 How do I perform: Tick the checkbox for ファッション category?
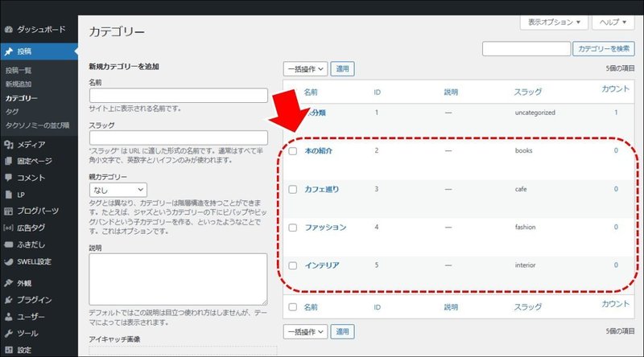(x=292, y=228)
